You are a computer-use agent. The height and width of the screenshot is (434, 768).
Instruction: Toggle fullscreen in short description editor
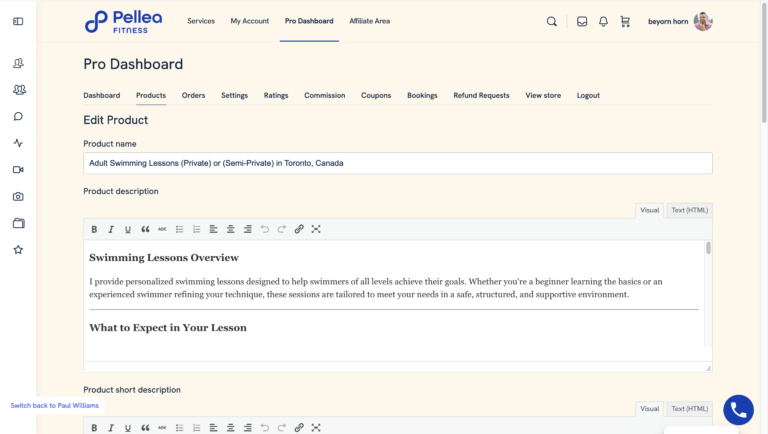click(316, 428)
